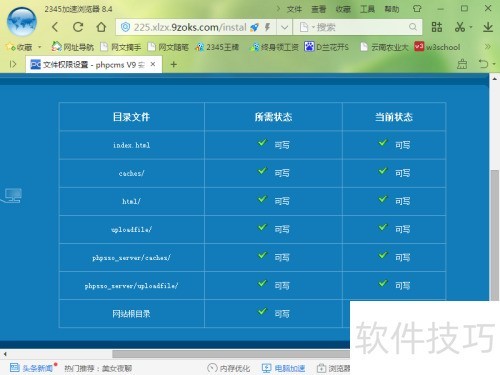
Task: Open the 帮助 menu
Action: pyautogui.click(x=392, y=9)
